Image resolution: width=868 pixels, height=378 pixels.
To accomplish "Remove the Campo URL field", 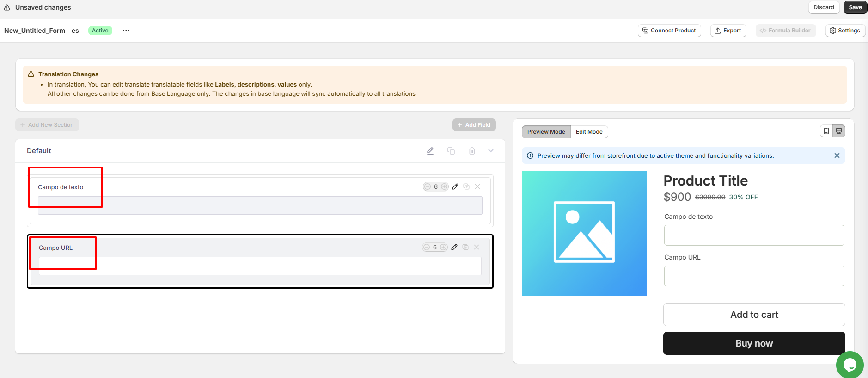I will coord(477,247).
